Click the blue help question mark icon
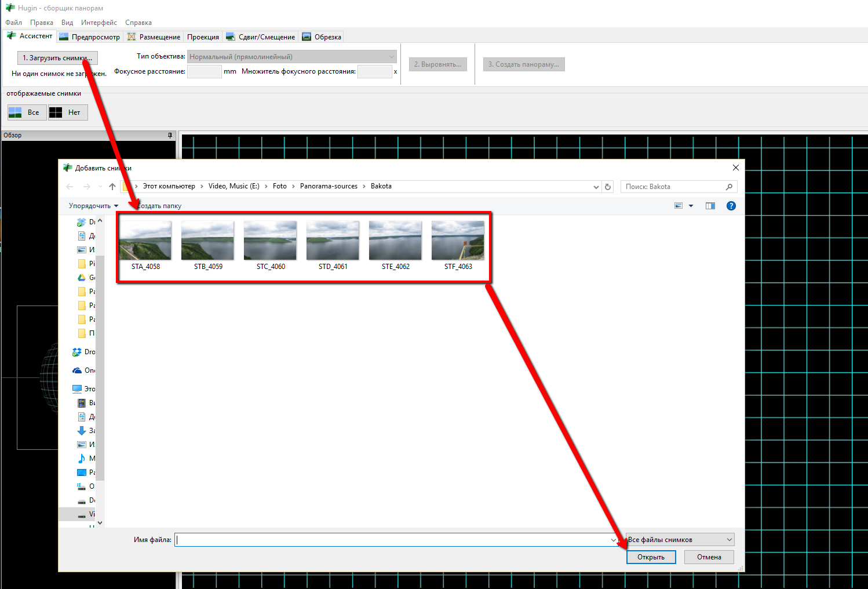 click(x=731, y=206)
